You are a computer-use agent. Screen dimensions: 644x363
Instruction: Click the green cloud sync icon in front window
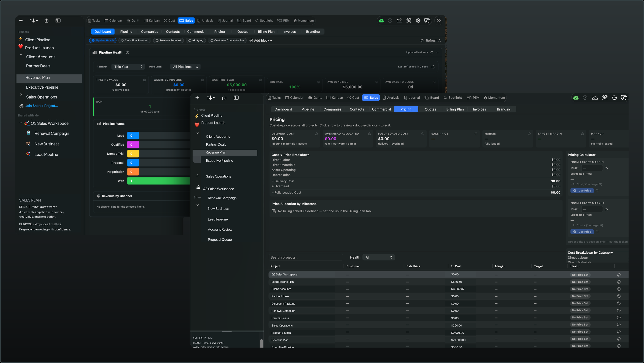576,98
